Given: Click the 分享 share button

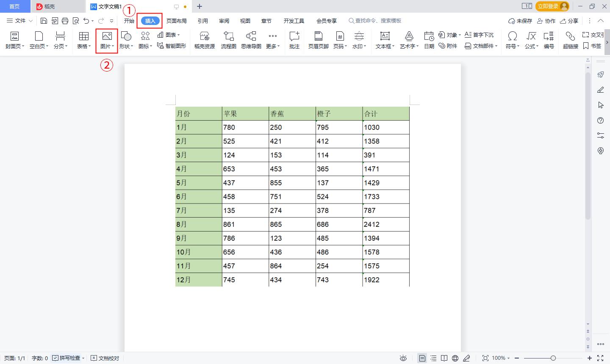Looking at the screenshot, I should [569, 21].
